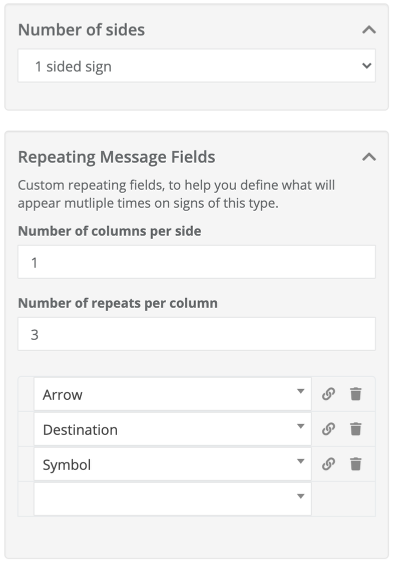This screenshot has width=393, height=564.
Task: Delete the Symbol field with trash icon
Action: [x=356, y=464]
